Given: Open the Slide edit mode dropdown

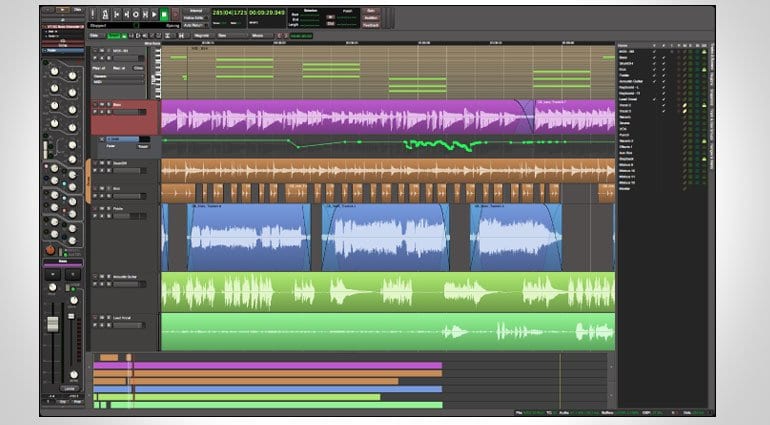Looking at the screenshot, I should click(x=96, y=35).
